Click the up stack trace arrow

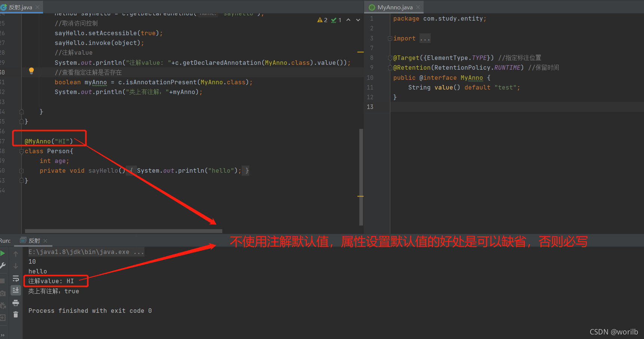point(16,254)
